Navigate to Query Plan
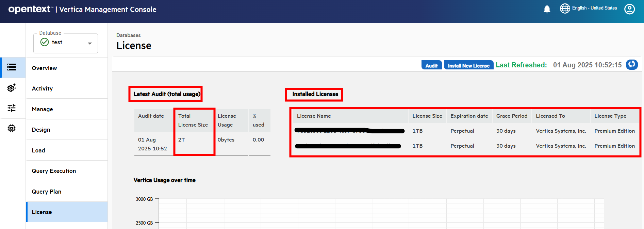This screenshot has width=644, height=229. pos(47,192)
